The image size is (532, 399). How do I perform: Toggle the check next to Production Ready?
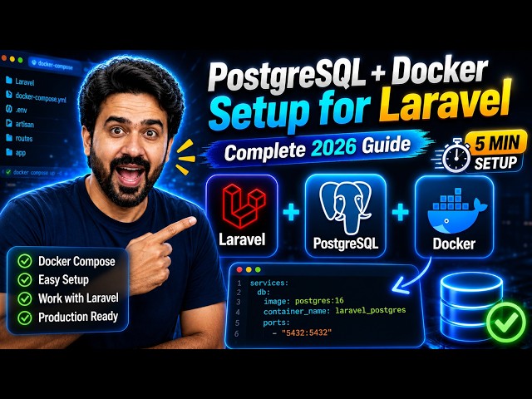[24, 318]
